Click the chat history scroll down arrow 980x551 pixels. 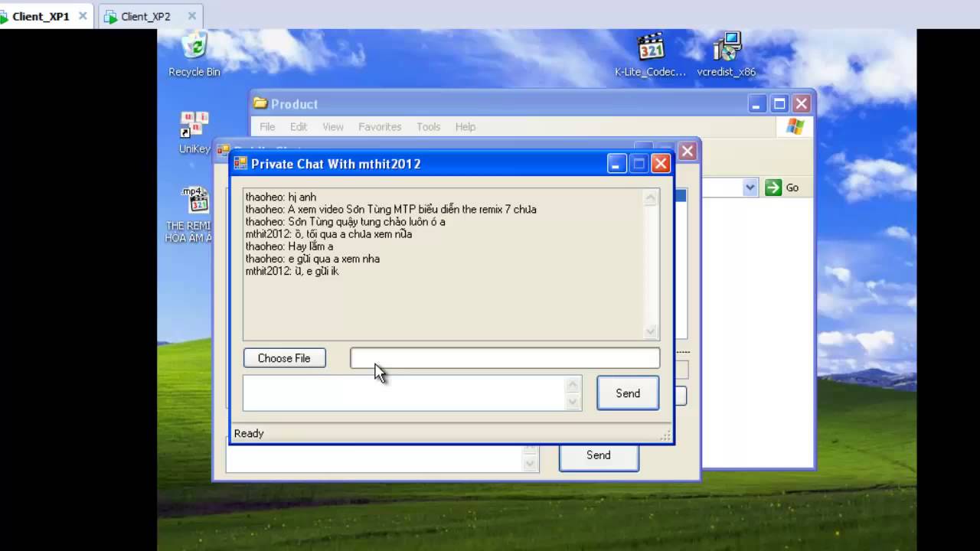pos(651,331)
